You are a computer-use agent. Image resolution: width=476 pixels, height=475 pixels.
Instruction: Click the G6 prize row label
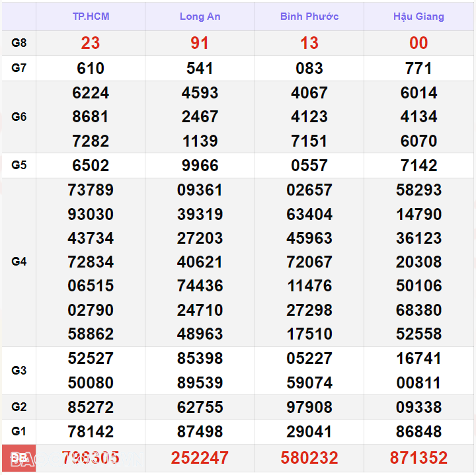coord(19,117)
